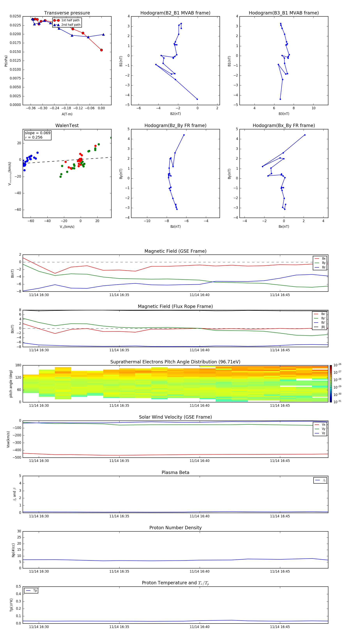
Task: Click the heatmap in the pitch angle distribution plot
Action: [175, 384]
